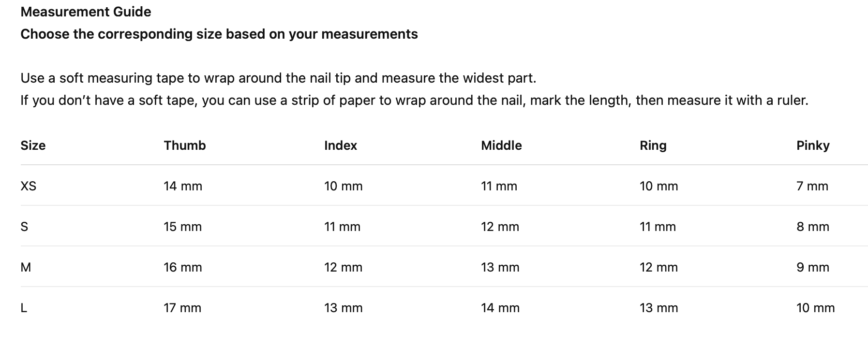Click the L size row label
The width and height of the screenshot is (868, 345).
[24, 308]
